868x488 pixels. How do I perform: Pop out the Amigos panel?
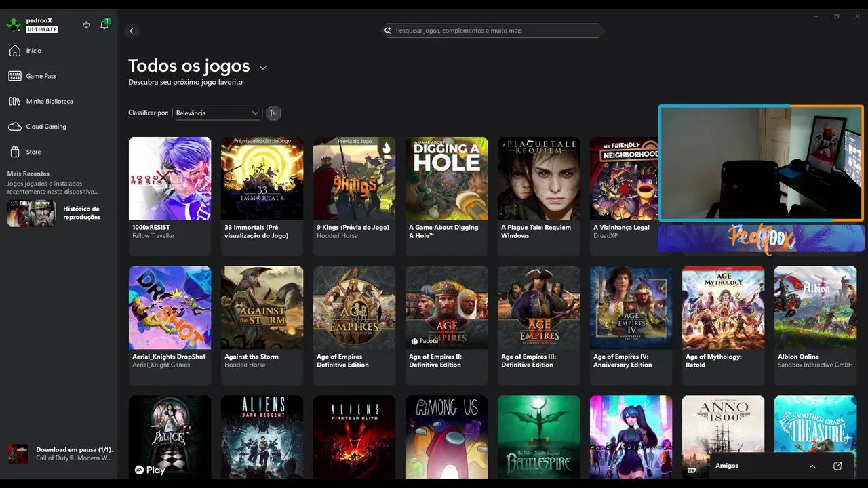coord(837,466)
